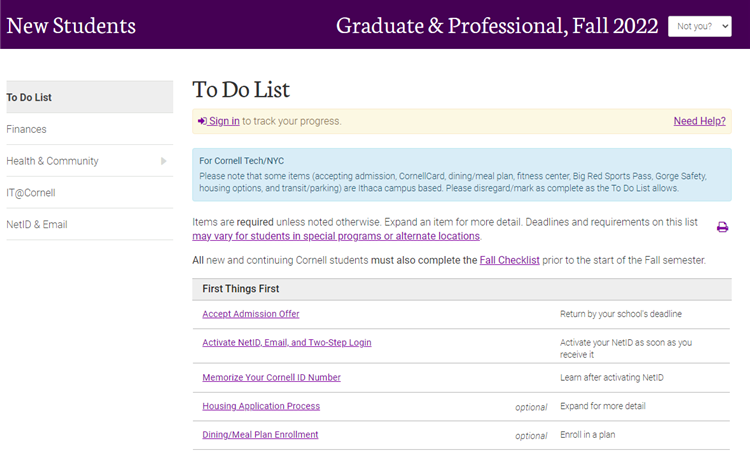This screenshot has width=750, height=453.
Task: Select To Do List in sidebar
Action: coord(89,97)
